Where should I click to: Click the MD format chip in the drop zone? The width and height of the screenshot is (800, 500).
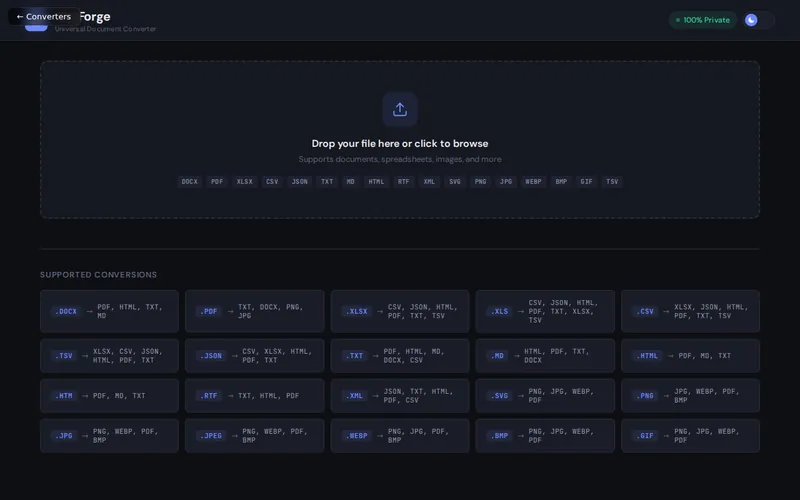(x=351, y=182)
